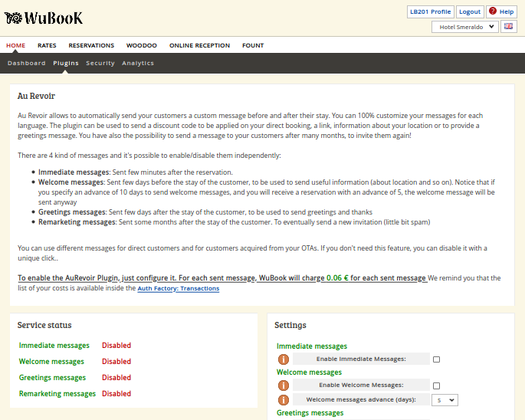Open the RATES main menu
This screenshot has height=420, width=525.
[x=47, y=45]
